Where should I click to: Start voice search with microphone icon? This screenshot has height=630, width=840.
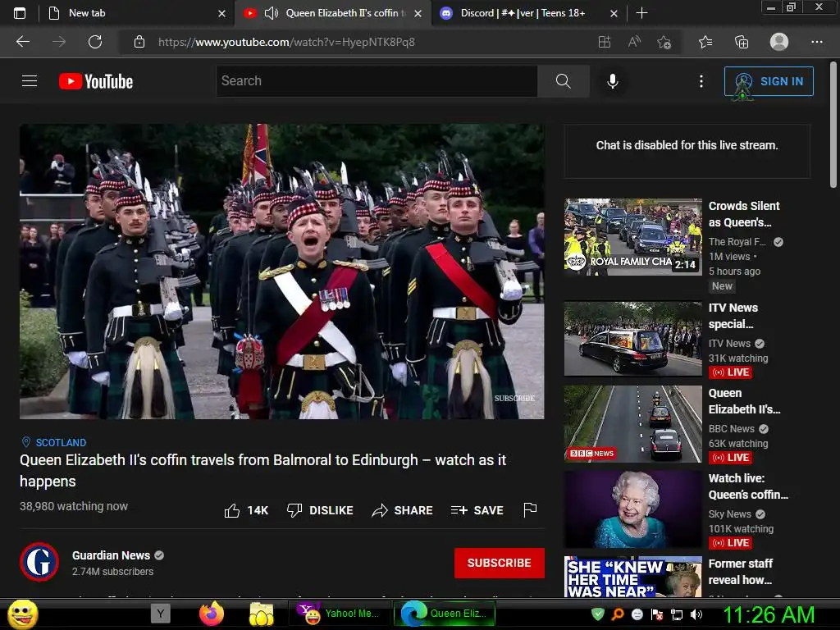tap(612, 81)
